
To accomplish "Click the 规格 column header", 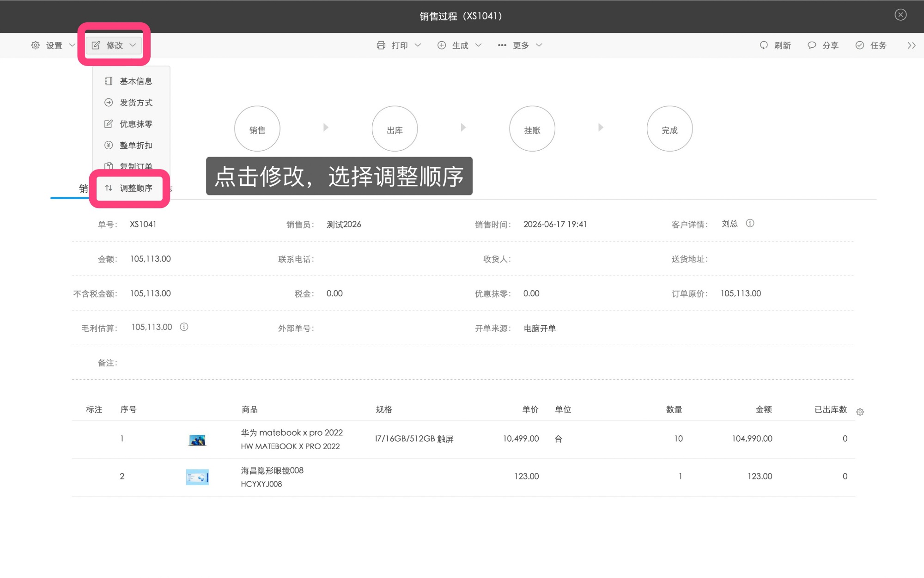I will [x=384, y=410].
